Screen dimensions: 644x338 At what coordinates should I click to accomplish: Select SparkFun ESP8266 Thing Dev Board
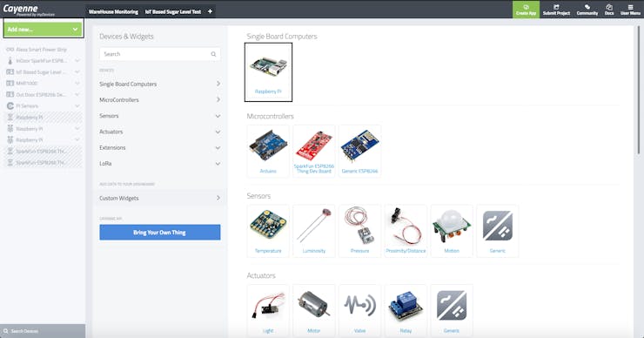pos(314,151)
